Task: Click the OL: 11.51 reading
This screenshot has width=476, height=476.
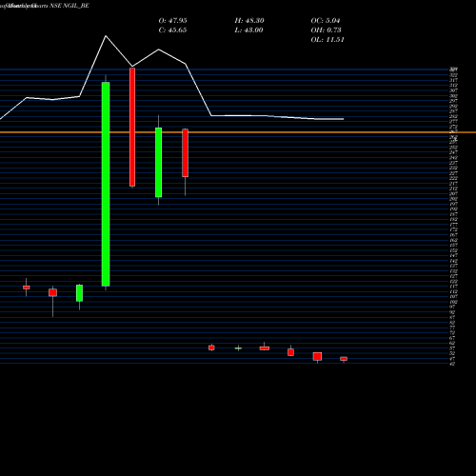Action: pyautogui.click(x=327, y=40)
